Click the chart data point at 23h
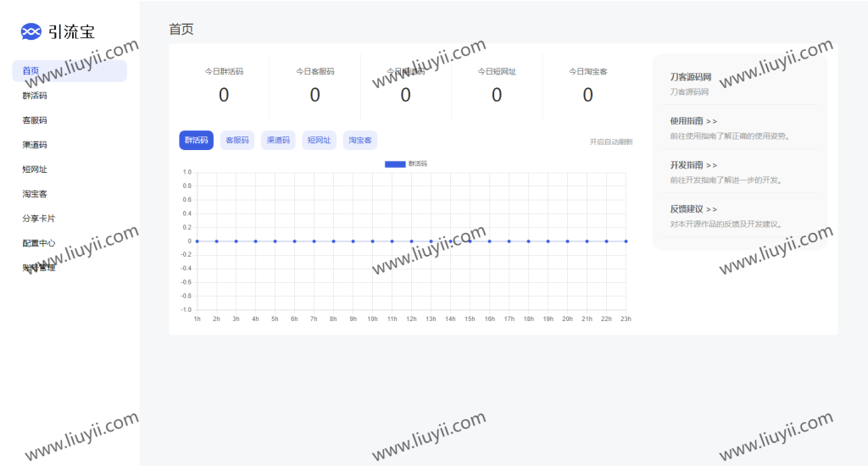 626,241
